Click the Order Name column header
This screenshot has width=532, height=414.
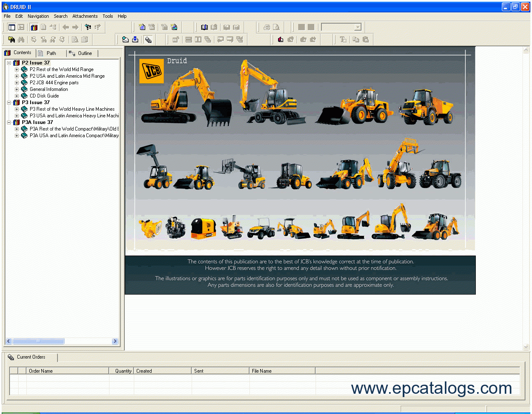[x=68, y=371]
